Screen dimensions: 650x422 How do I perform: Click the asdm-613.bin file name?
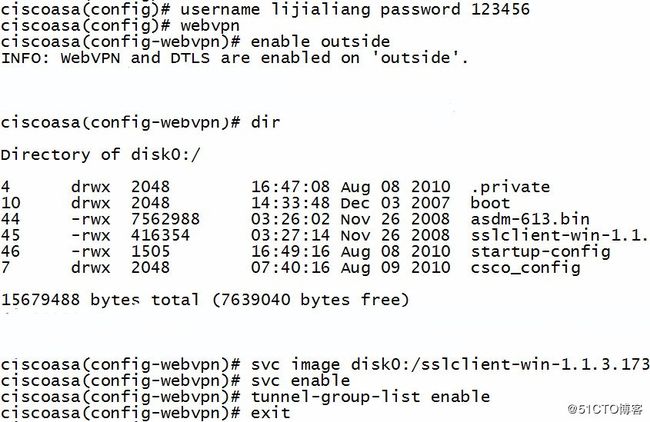pyautogui.click(x=530, y=219)
